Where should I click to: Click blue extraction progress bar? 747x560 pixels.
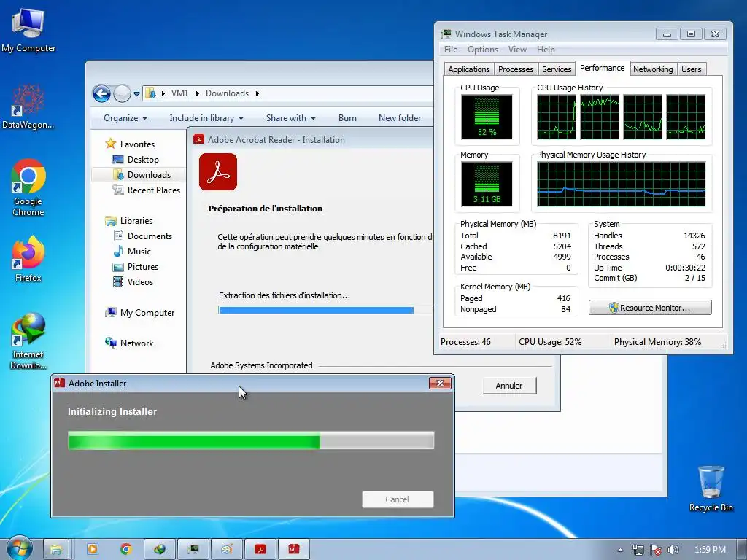click(325, 311)
